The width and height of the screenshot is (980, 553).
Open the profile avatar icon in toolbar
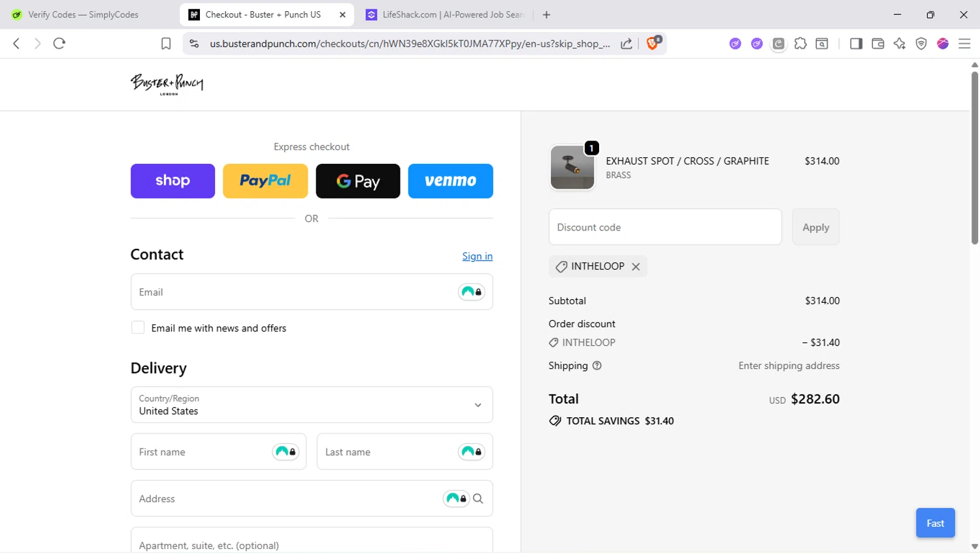click(943, 44)
